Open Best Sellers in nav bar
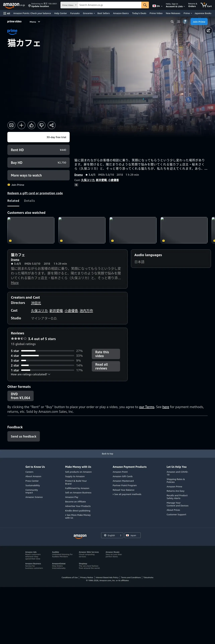 click(104, 13)
